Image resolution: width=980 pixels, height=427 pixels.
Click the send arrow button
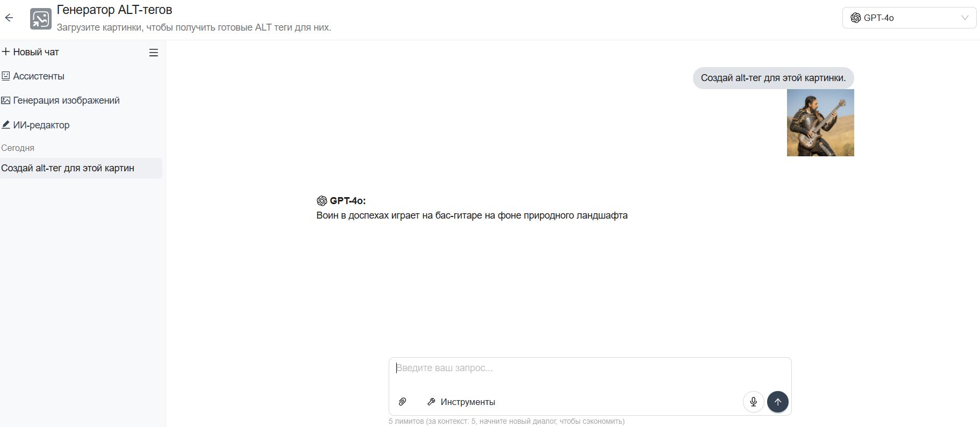point(778,402)
